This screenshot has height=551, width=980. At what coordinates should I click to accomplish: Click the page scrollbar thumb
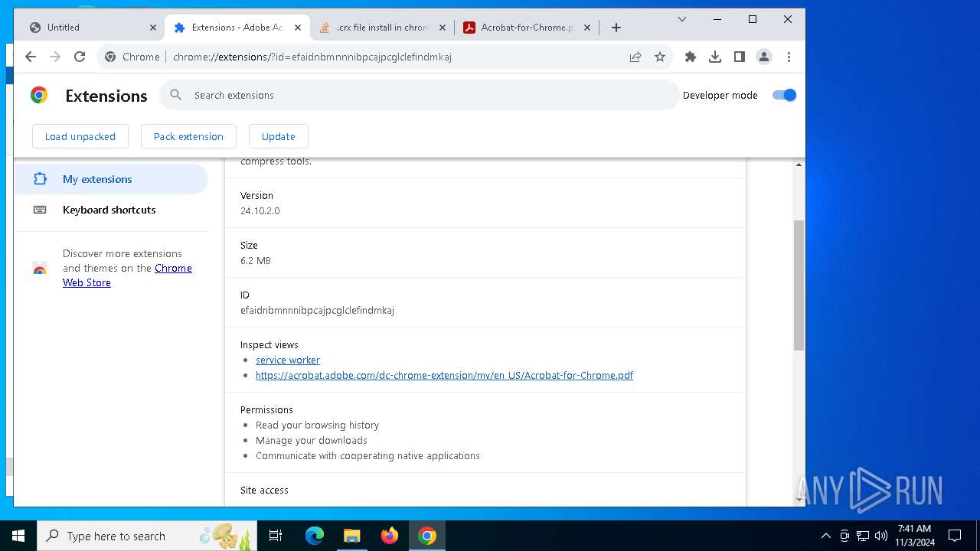pos(799,285)
